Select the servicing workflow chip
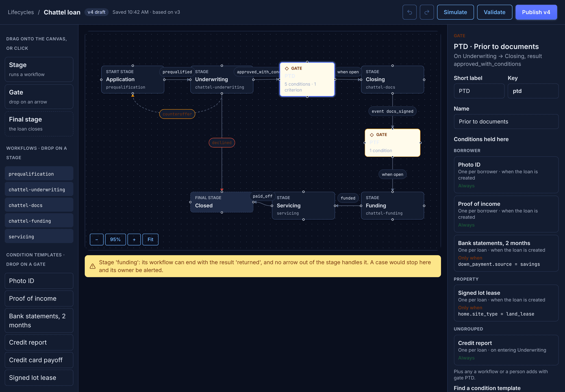 pos(39,236)
